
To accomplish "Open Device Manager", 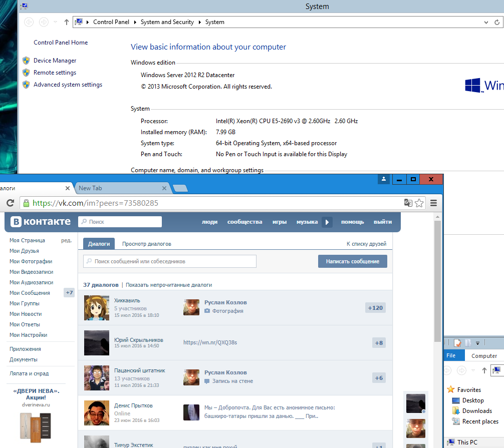I will click(55, 61).
